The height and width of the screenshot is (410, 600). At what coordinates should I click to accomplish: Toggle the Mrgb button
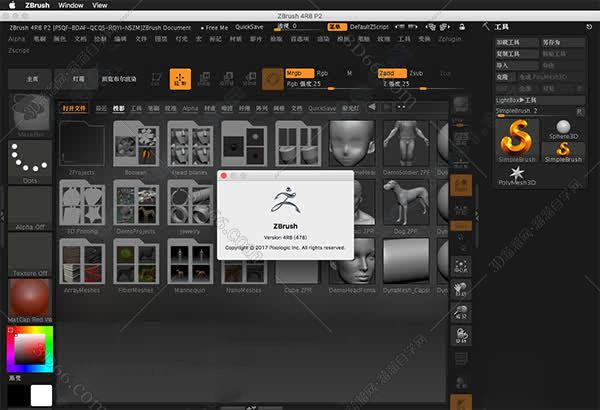click(x=300, y=73)
